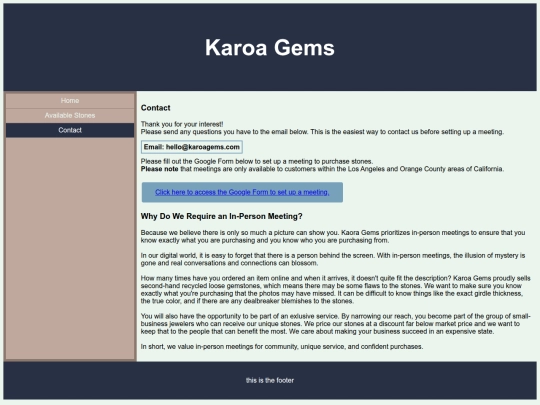This screenshot has height=405, width=540.
Task: Click line 'Please fill out the Google Form below'
Action: coord(257,161)
